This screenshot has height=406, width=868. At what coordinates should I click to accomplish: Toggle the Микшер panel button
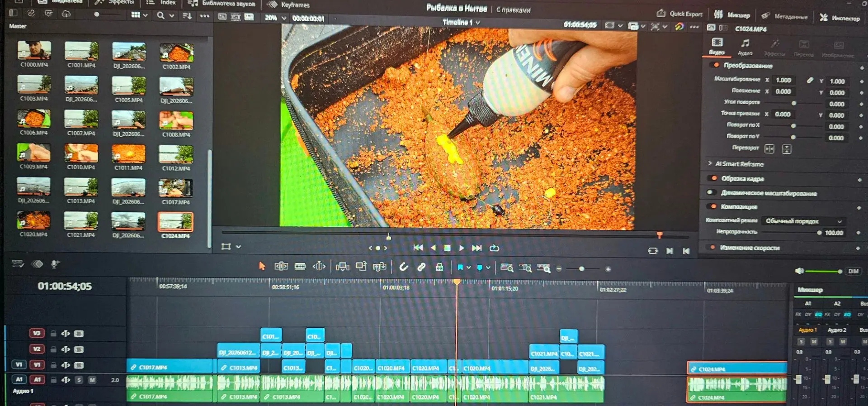(x=732, y=15)
